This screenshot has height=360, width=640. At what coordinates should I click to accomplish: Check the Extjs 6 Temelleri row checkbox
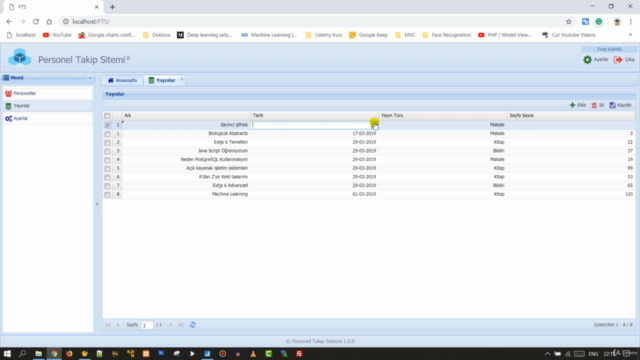[x=107, y=142]
